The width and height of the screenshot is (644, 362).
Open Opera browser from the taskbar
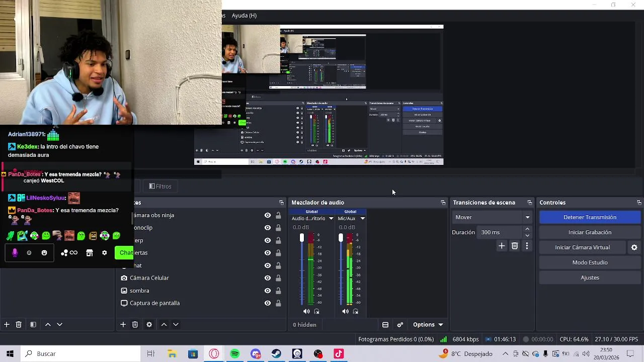214,354
